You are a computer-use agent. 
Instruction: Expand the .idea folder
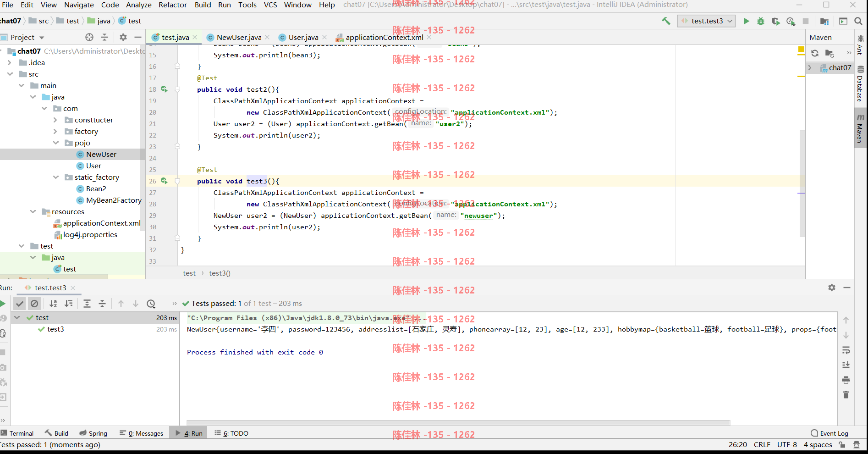(x=10, y=63)
